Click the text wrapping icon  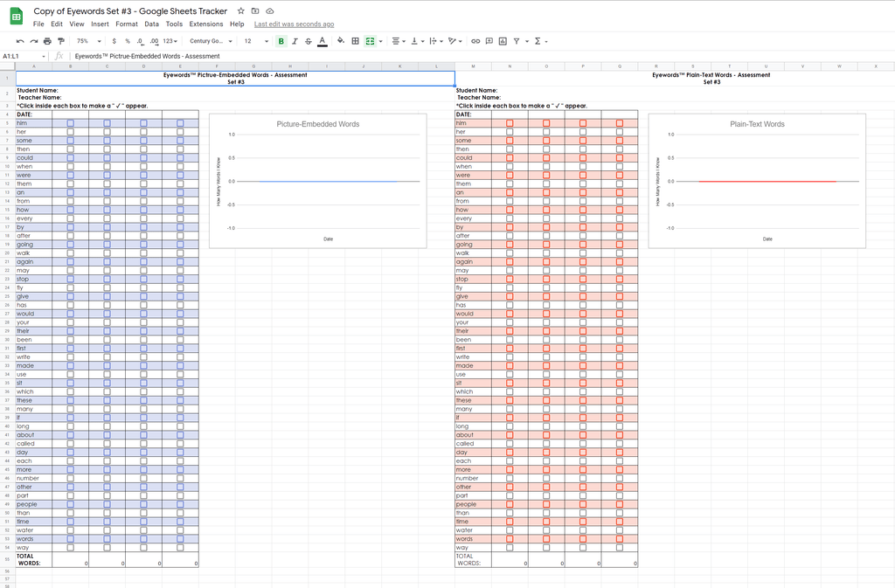pyautogui.click(x=434, y=41)
